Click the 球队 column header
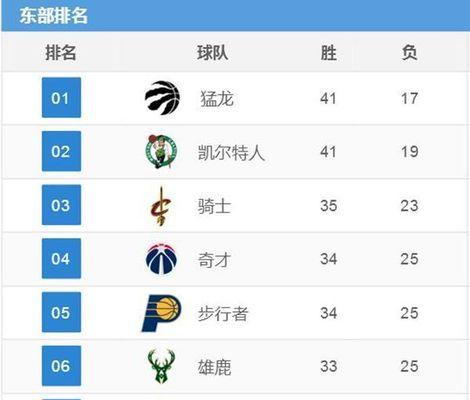The image size is (470, 400). (213, 53)
